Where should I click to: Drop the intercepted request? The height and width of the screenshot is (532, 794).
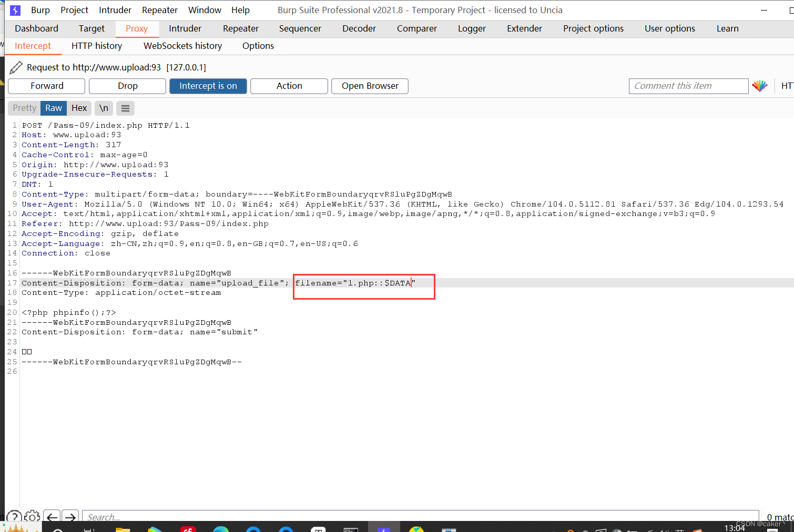(x=127, y=86)
